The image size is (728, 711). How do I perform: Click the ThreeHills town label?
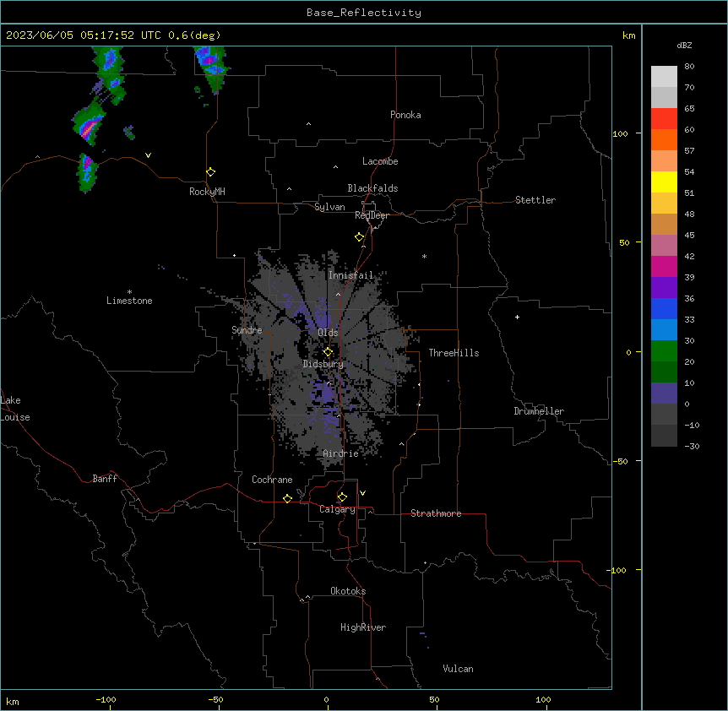454,353
